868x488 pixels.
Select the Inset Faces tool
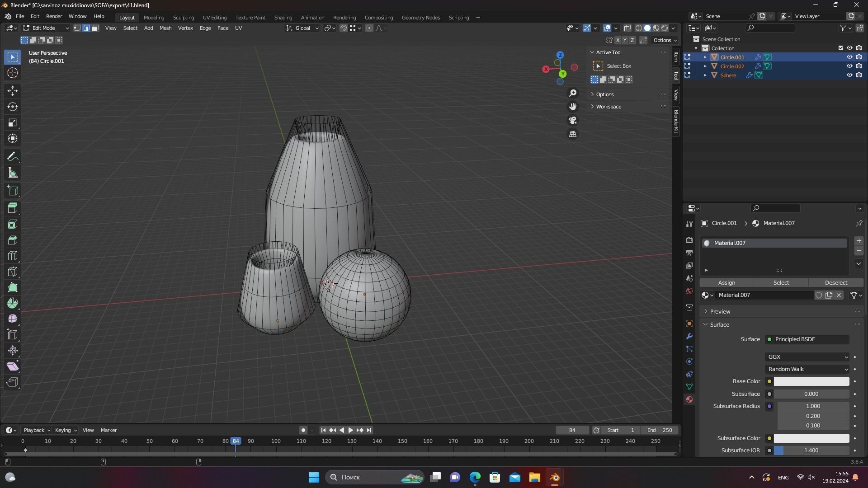tap(13, 224)
